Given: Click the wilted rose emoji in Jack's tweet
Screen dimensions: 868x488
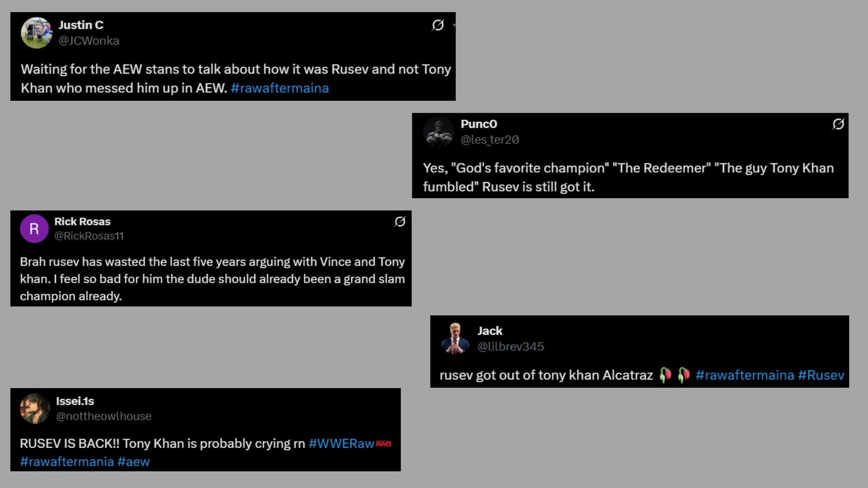Looking at the screenshot, I should 665,374.
